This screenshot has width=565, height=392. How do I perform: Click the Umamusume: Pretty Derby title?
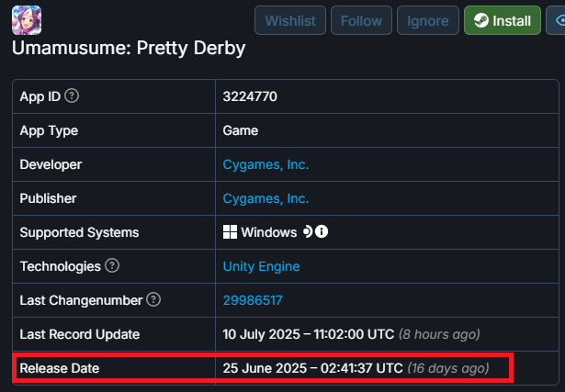tap(129, 48)
